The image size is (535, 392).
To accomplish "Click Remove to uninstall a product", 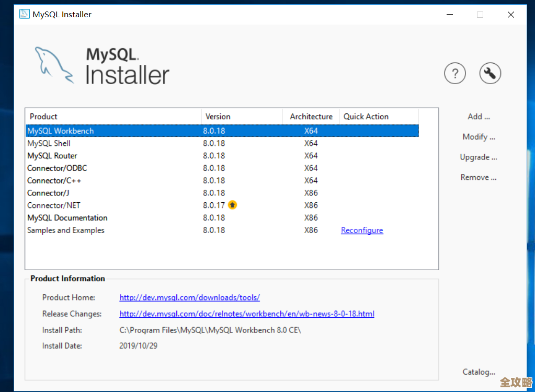I will (x=478, y=177).
